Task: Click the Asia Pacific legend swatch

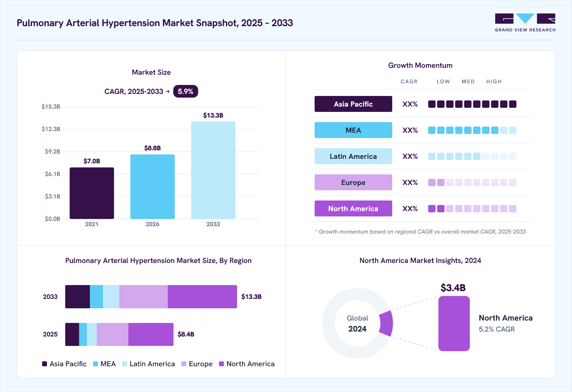Action: (45, 364)
